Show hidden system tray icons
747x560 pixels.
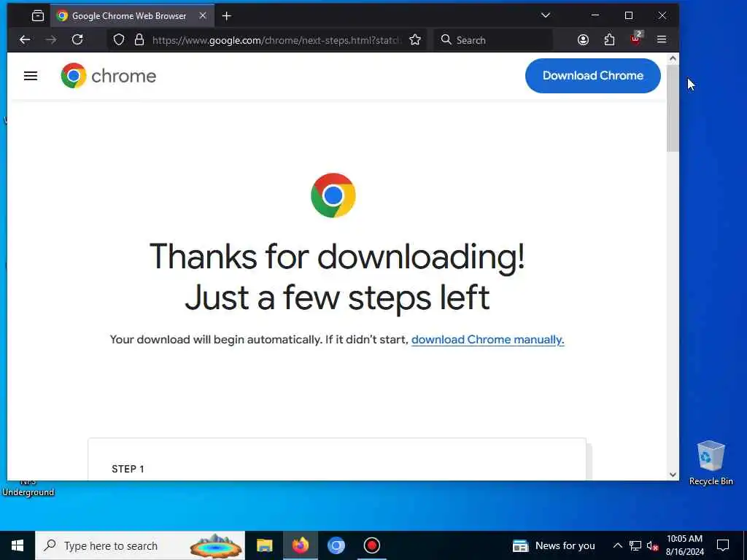617,545
